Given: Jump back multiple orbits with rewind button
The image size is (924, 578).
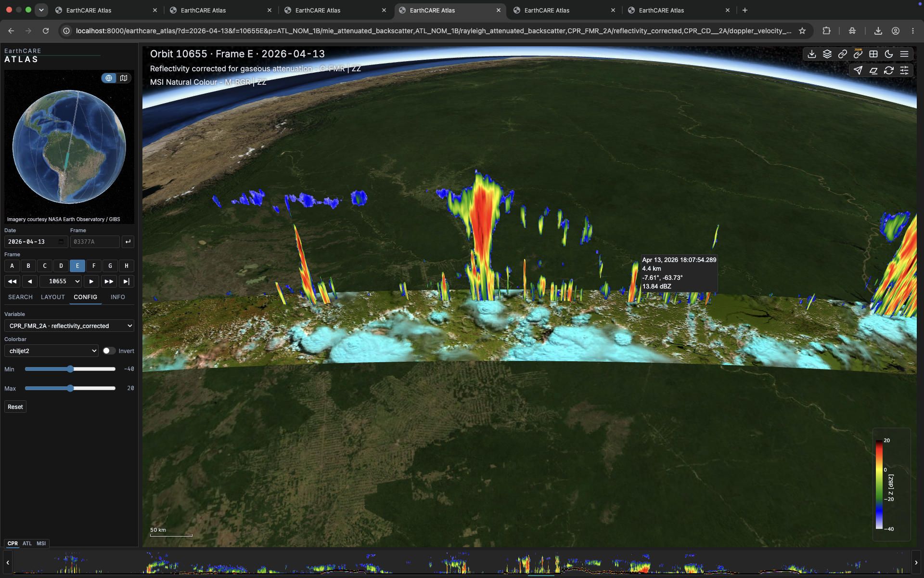Looking at the screenshot, I should pos(13,281).
